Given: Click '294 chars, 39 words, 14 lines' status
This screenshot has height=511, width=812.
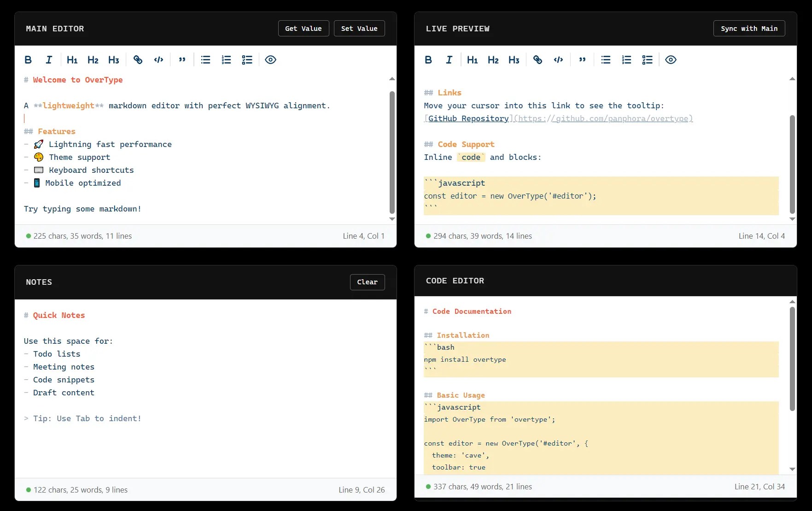Looking at the screenshot, I should pyautogui.click(x=483, y=236).
